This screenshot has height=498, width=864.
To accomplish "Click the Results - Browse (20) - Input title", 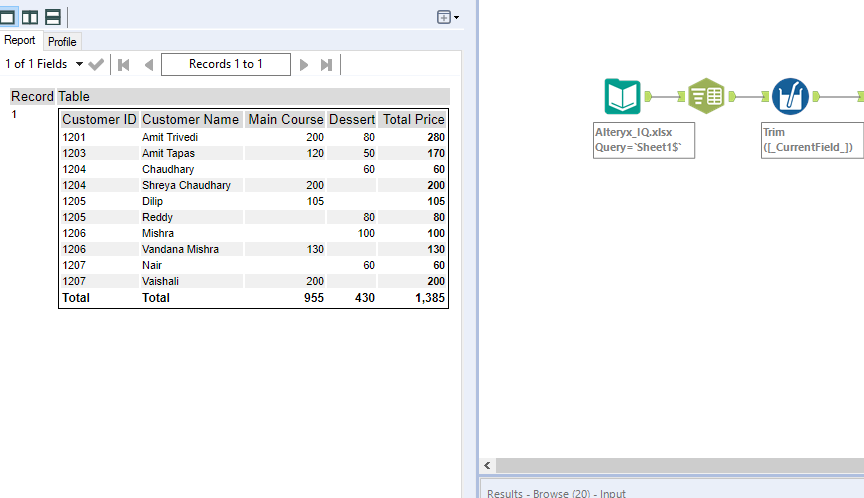I will point(556,493).
